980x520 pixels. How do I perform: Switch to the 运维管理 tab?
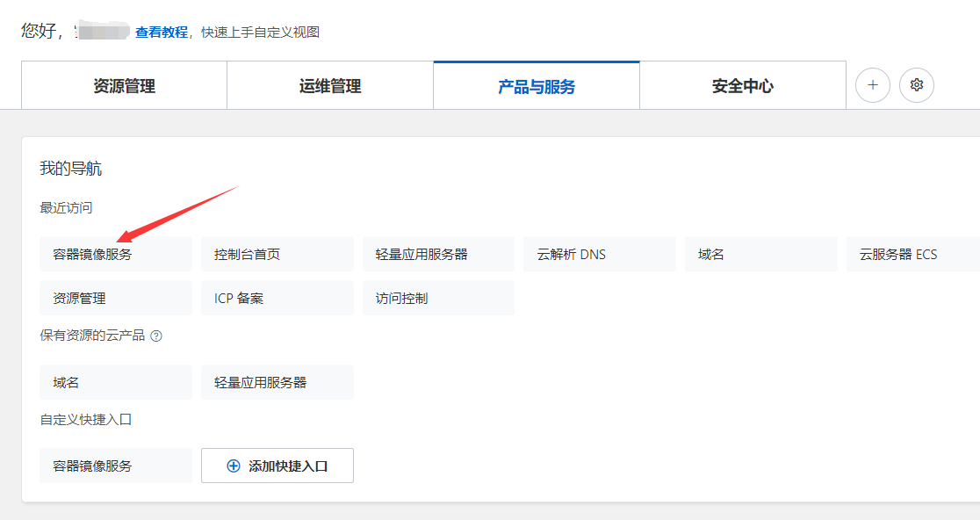330,85
